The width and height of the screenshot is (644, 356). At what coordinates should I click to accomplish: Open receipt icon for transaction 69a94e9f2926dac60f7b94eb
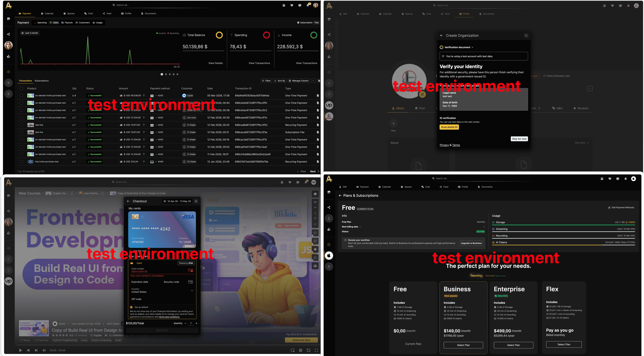tap(318, 96)
